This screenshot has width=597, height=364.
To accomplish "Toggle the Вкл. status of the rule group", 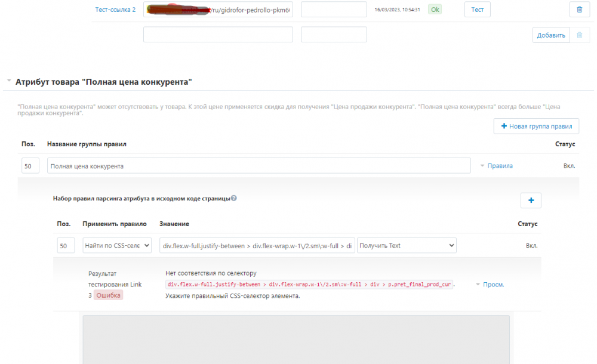I will [x=569, y=166].
